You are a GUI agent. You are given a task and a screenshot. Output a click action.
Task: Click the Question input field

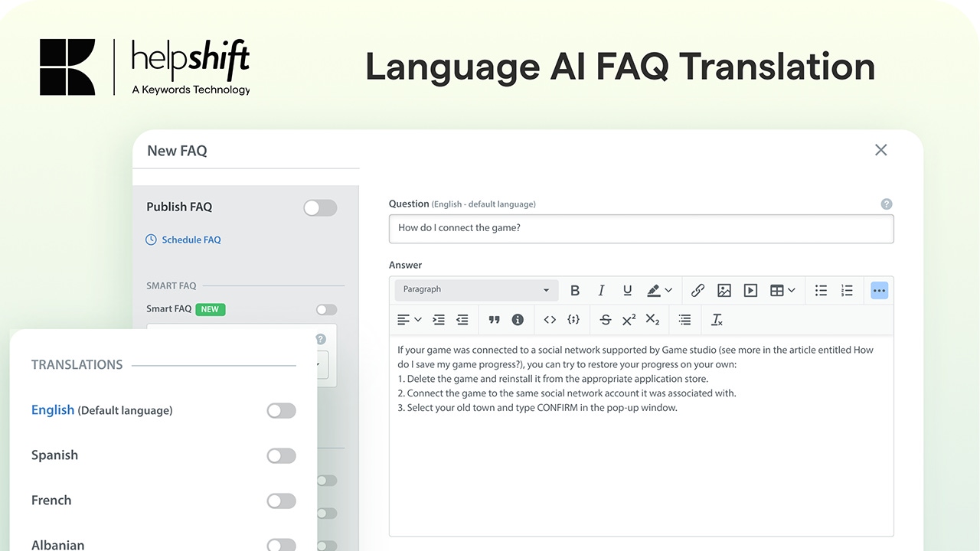[x=641, y=228]
